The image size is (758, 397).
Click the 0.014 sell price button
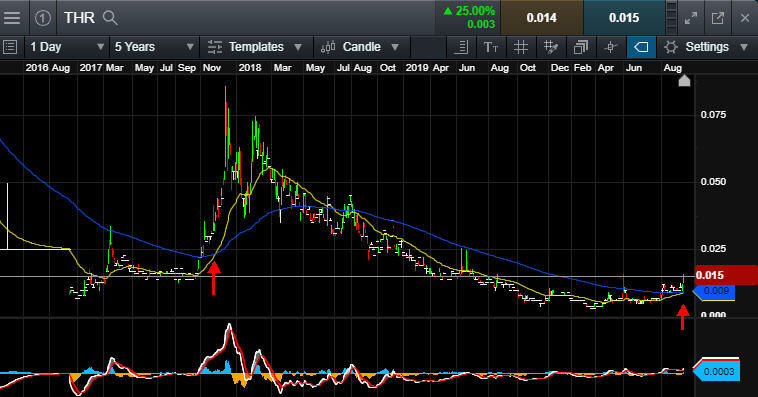click(x=541, y=18)
